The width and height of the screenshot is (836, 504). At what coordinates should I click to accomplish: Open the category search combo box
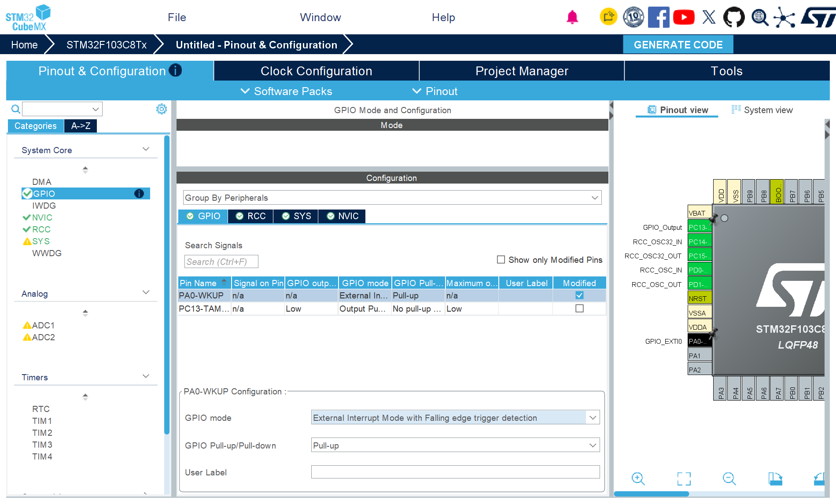62,109
